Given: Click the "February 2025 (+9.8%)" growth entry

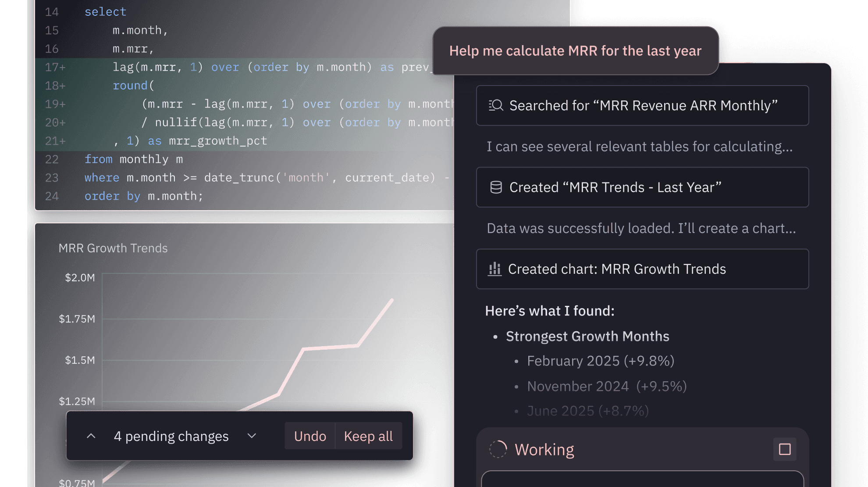Looking at the screenshot, I should tap(600, 361).
